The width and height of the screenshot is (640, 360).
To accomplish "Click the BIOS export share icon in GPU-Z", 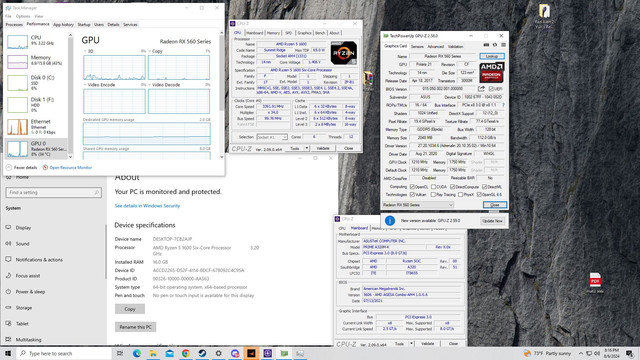I will click(x=482, y=89).
